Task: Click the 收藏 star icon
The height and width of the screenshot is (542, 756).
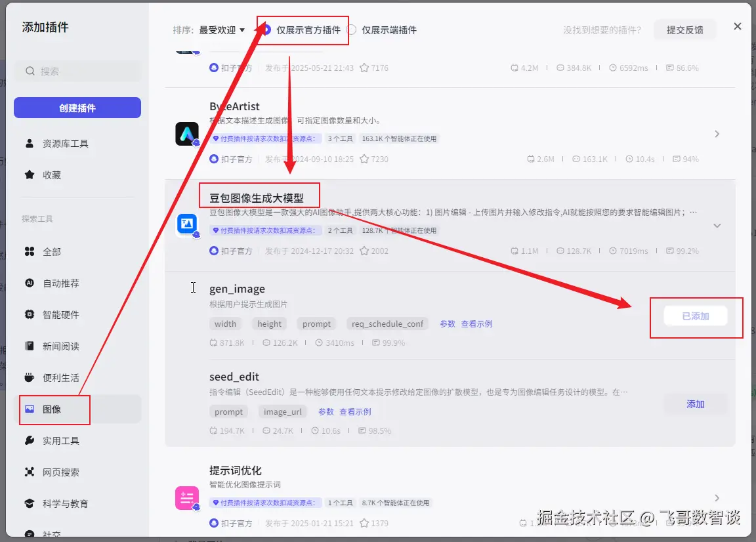Action: (x=30, y=175)
